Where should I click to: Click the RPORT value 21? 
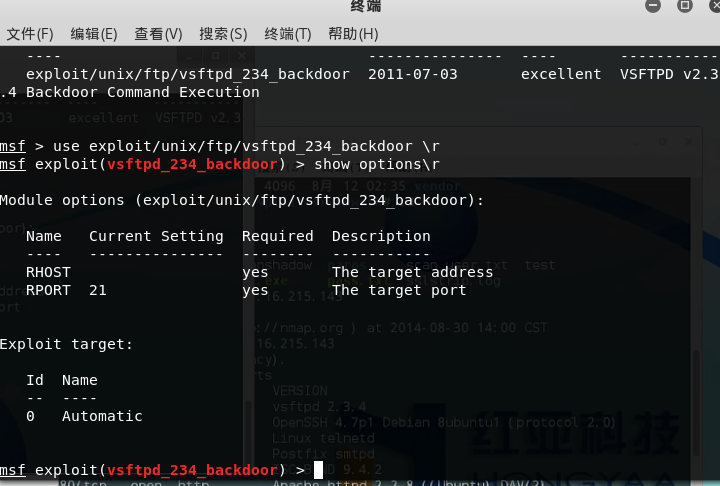[x=98, y=290]
